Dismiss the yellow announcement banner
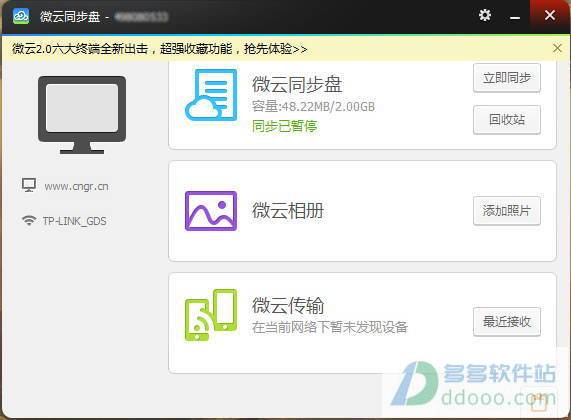The width and height of the screenshot is (571, 420). pos(557,48)
